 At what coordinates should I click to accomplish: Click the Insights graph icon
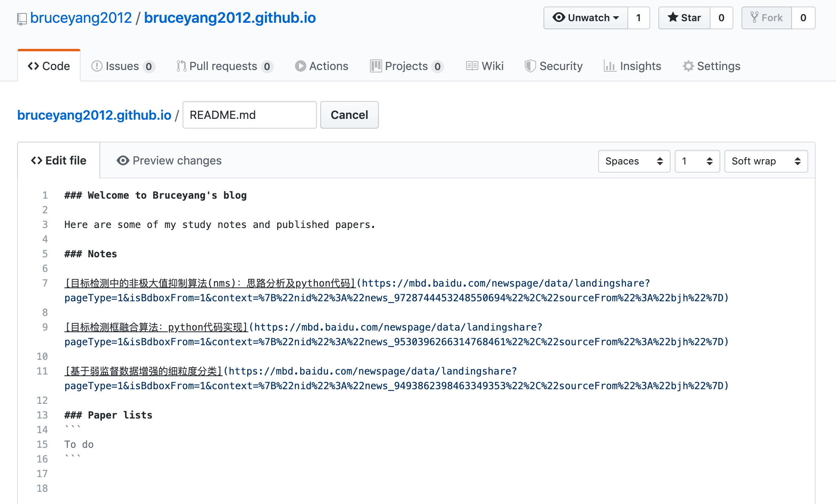click(x=610, y=66)
